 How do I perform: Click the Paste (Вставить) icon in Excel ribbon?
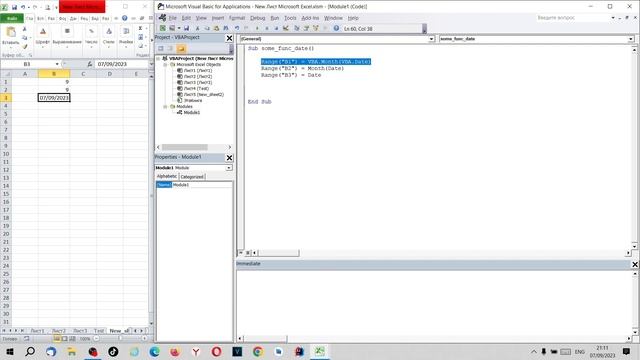[x=11, y=32]
